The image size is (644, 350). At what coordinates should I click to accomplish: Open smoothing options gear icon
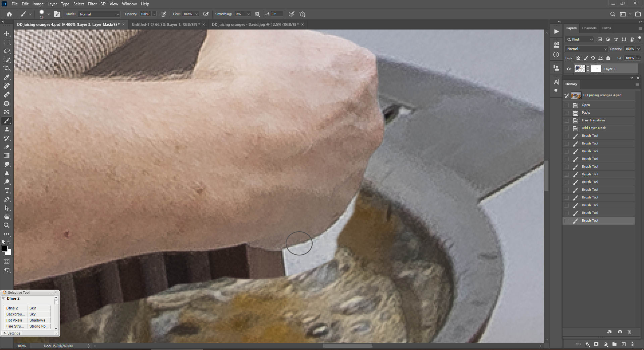coord(257,14)
